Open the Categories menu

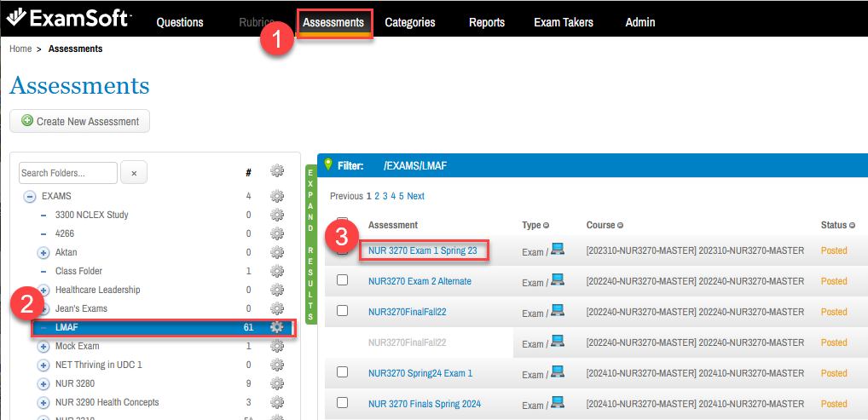pos(410,23)
